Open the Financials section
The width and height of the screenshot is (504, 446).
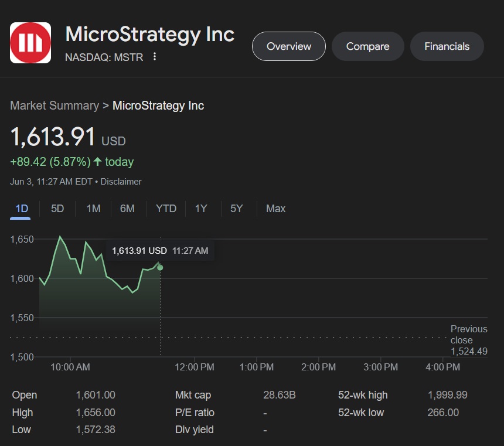pos(447,46)
